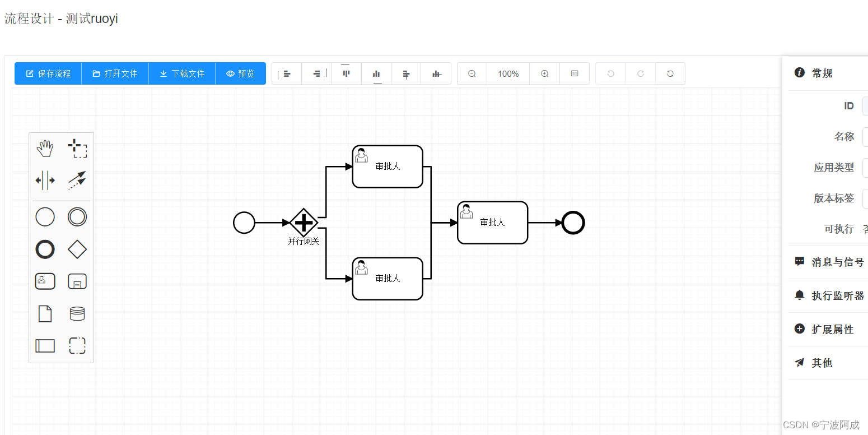Click the ID field label
Screen dimensions: 868x435
849,105
